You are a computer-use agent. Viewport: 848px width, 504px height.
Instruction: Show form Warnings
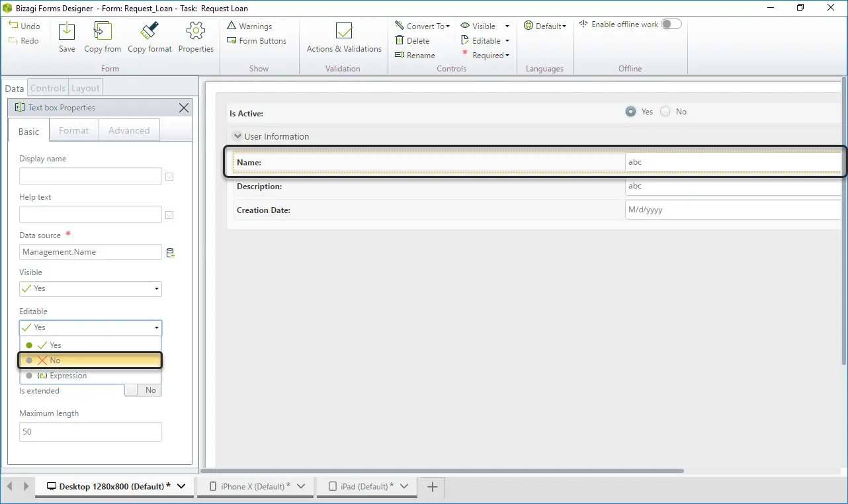click(249, 26)
